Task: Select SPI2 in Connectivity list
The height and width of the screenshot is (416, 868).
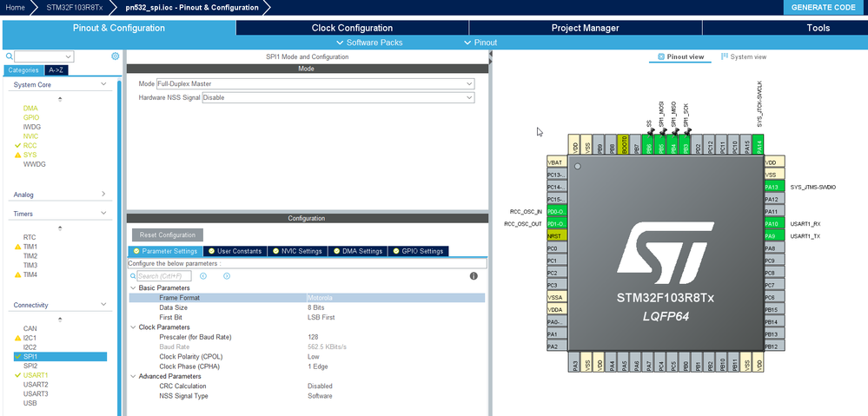Action: [x=30, y=366]
